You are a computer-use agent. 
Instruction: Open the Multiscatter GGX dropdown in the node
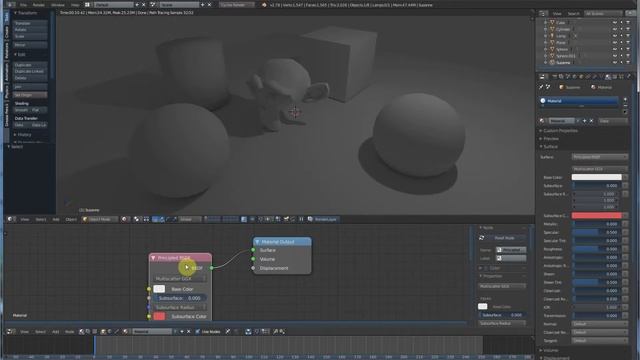coord(180,279)
